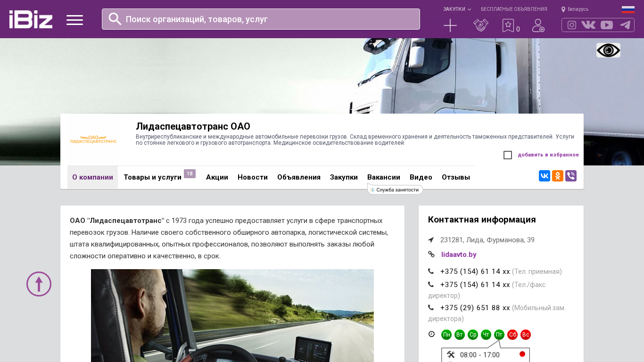644x362 pixels.
Task: Select Saturday (Сб) schedule day
Action: pos(512,335)
